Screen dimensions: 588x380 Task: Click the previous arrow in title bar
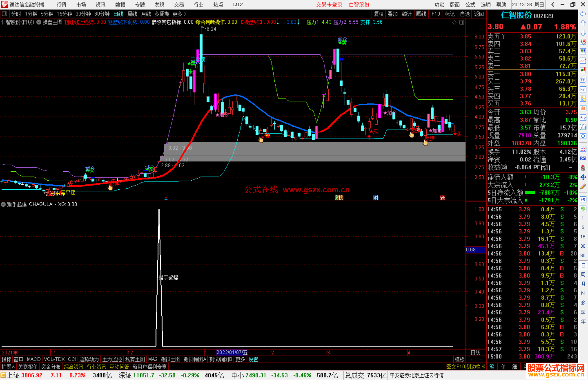[553, 5]
